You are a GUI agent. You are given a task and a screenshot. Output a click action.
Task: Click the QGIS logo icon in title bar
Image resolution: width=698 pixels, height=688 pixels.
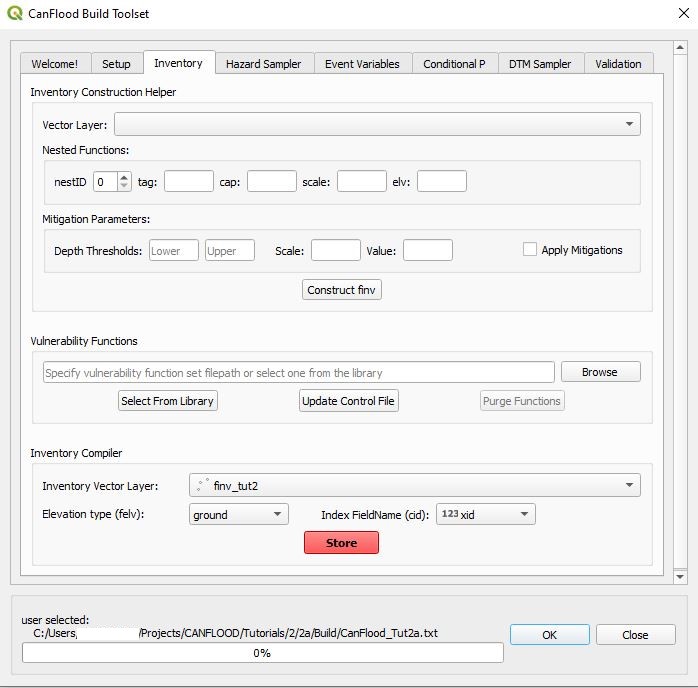pos(15,13)
